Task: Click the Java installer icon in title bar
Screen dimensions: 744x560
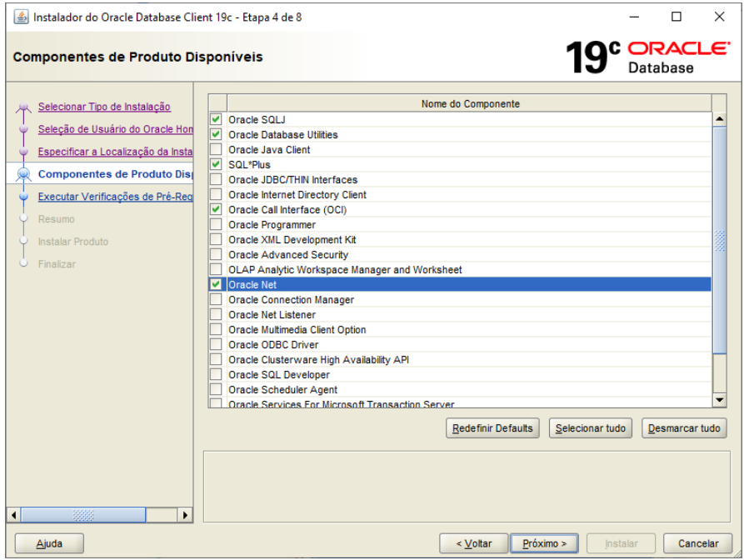Action: [x=21, y=17]
